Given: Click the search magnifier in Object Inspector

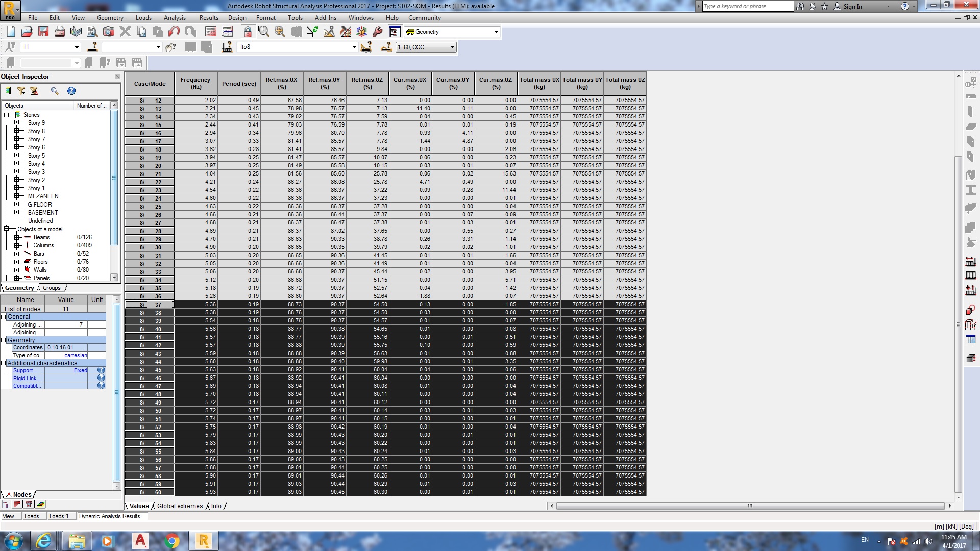Looking at the screenshot, I should [x=55, y=91].
